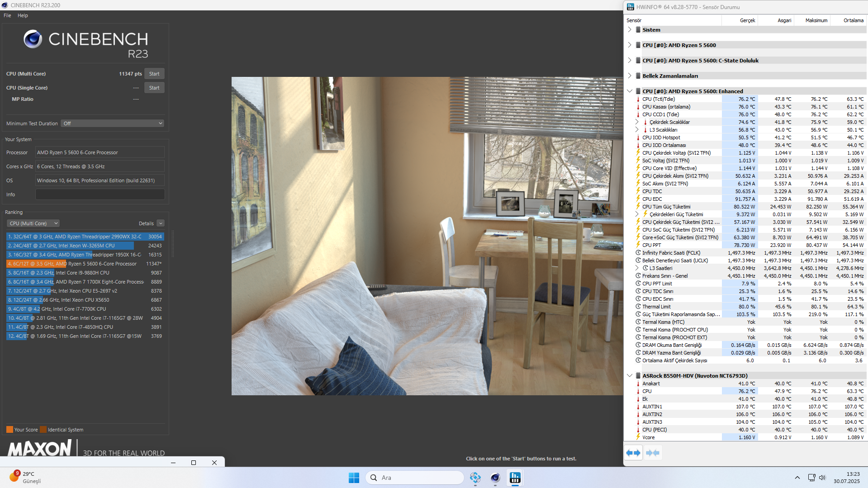Image resolution: width=868 pixels, height=488 pixels.
Task: Expand the Sistem sensor group
Action: [x=629, y=30]
